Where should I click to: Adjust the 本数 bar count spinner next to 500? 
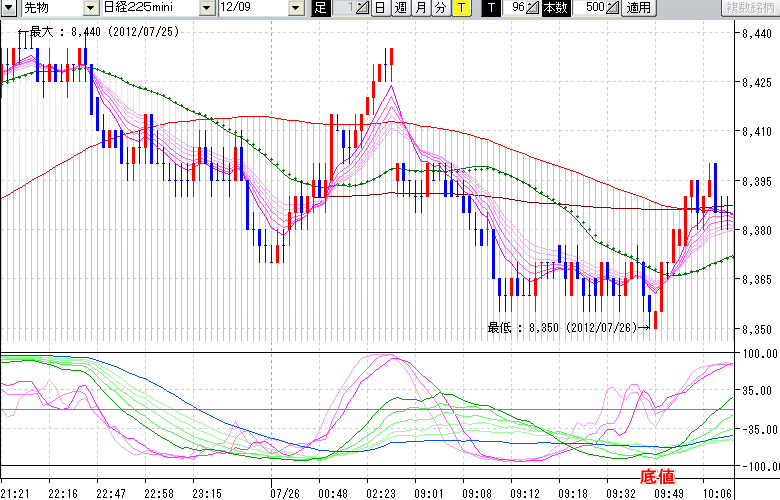[x=613, y=7]
